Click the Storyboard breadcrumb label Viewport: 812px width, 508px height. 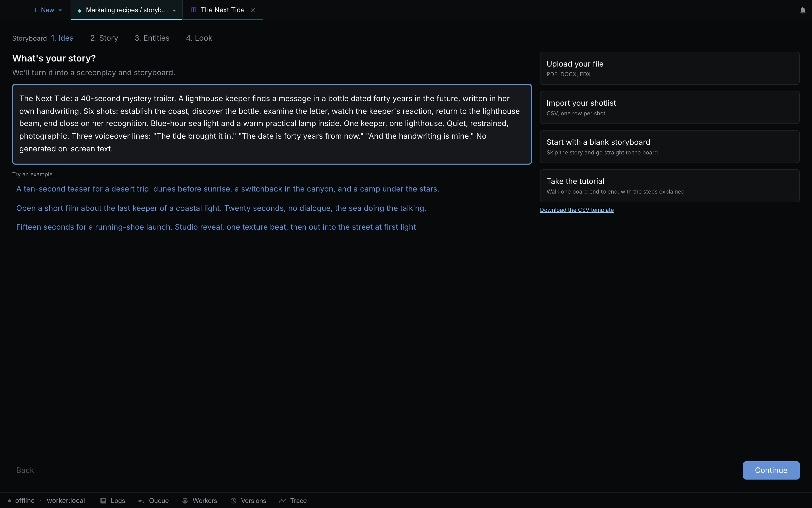29,38
